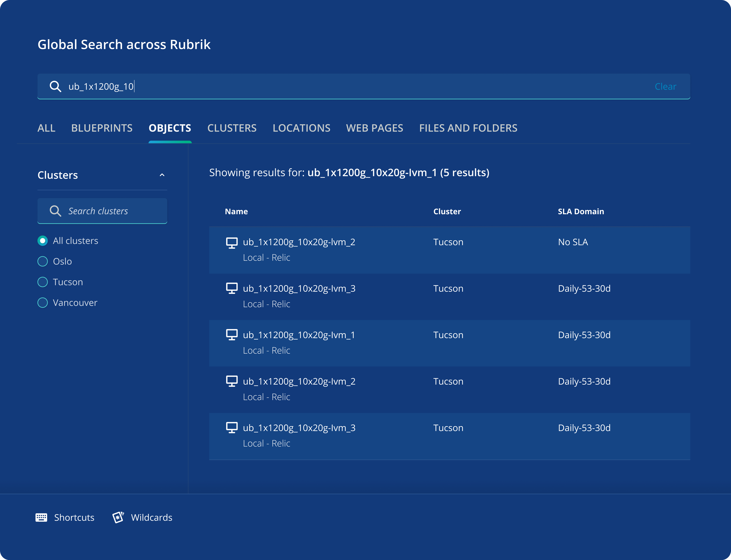
Task: Select the All clusters radio button
Action: point(43,241)
